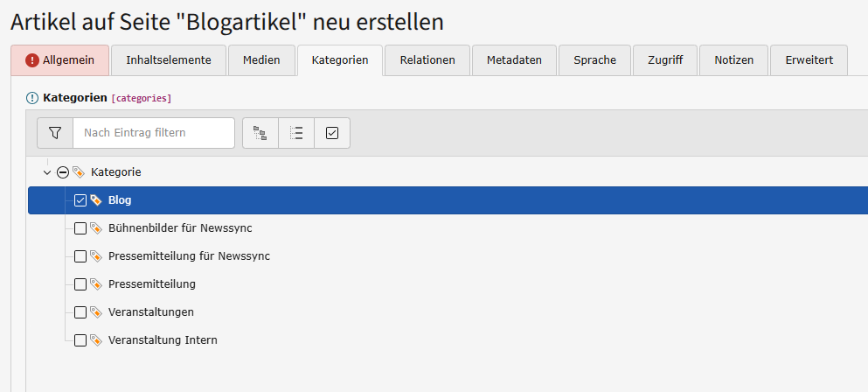Switch to the Metadaten tab
Viewport: 868px width, 392px height.
tap(514, 59)
